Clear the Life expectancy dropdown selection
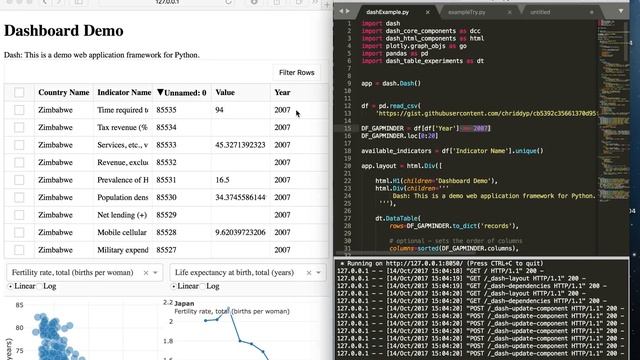 (309, 273)
